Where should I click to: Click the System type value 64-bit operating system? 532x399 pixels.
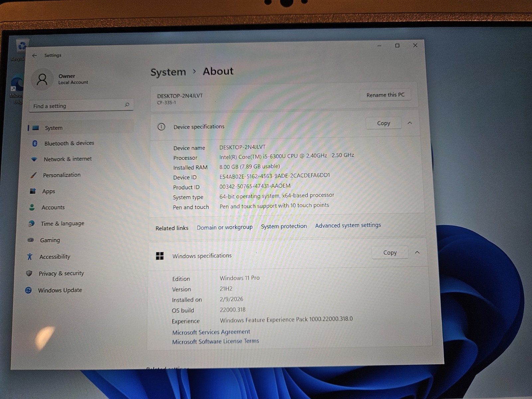(277, 196)
